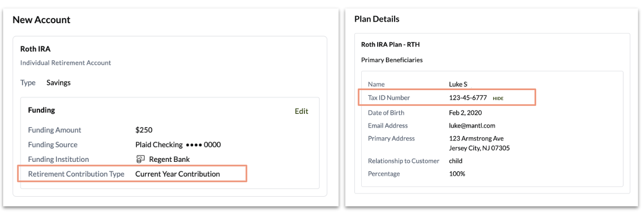
Task: Hide the Tax ID Number value
Action: point(498,98)
